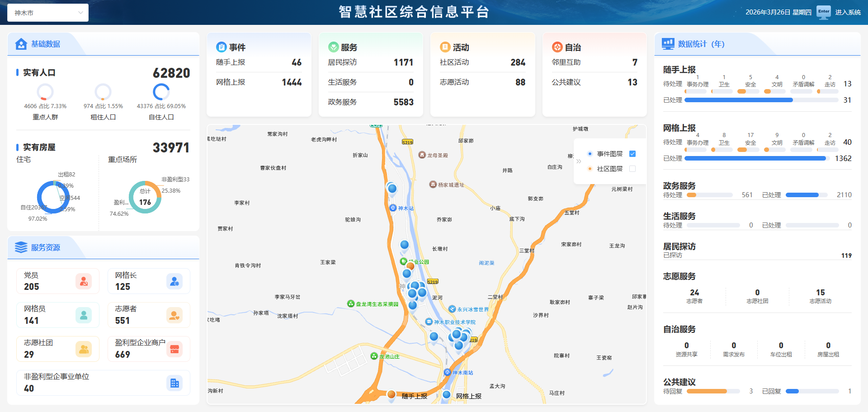Toggle the 随手上报 legend marker
Image resolution: width=868 pixels, height=412 pixels.
point(392,395)
